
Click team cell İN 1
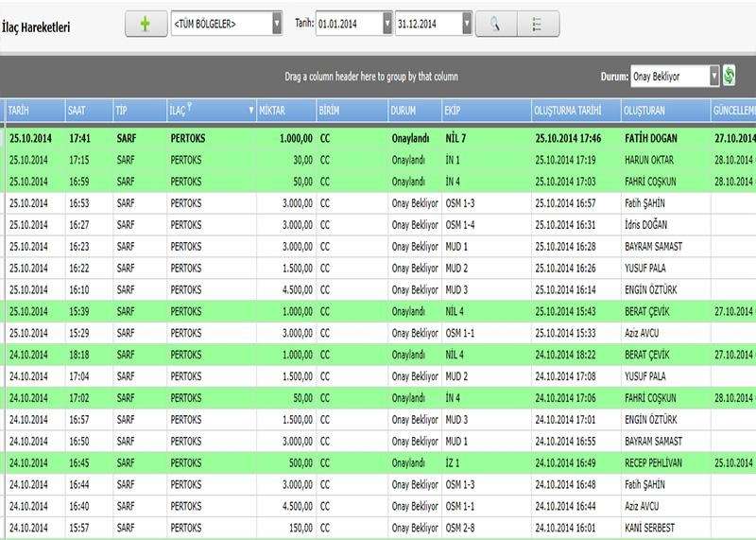tap(453, 160)
